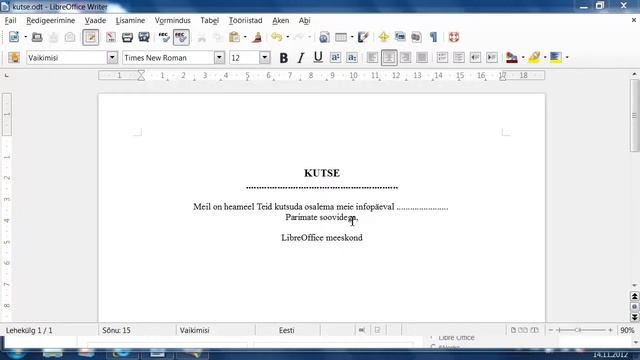
Task: Align text left
Action: tap(372, 58)
